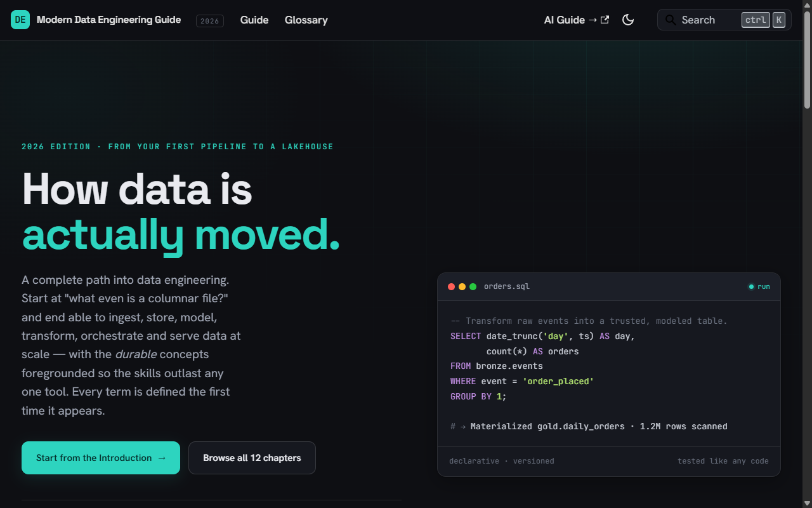Click Browse all 12 chapters button
Screen dimensions: 812x508
pos(252,458)
